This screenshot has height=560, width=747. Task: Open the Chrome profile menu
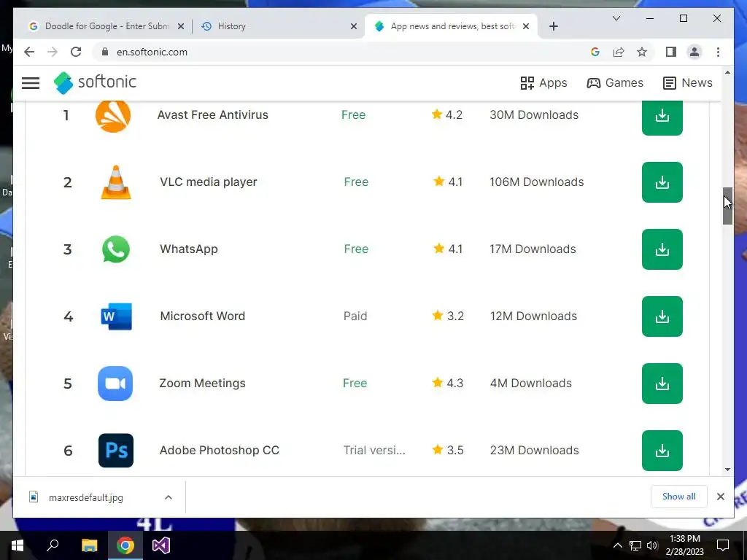[x=694, y=52]
